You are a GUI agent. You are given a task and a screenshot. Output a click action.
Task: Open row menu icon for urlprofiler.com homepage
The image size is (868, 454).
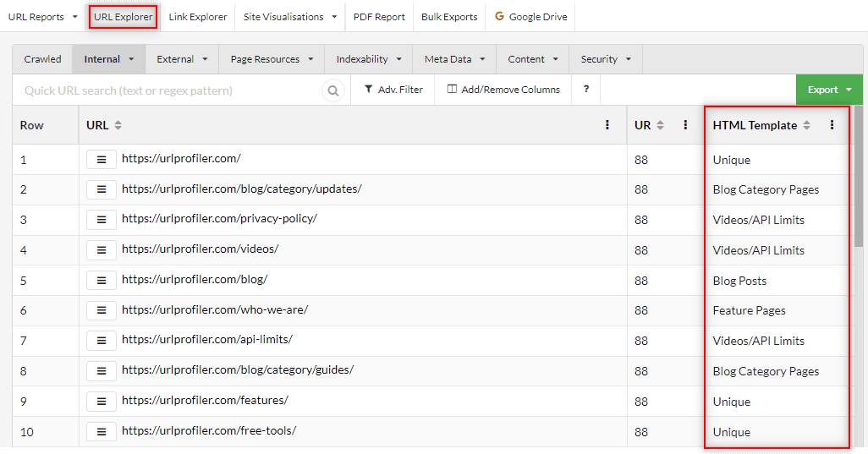[102, 159]
